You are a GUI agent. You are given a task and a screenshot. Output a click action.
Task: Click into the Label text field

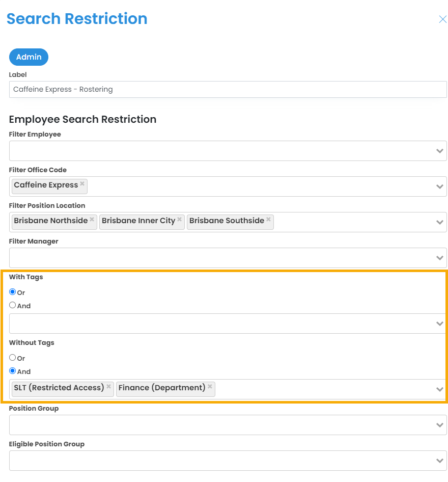[x=228, y=89]
